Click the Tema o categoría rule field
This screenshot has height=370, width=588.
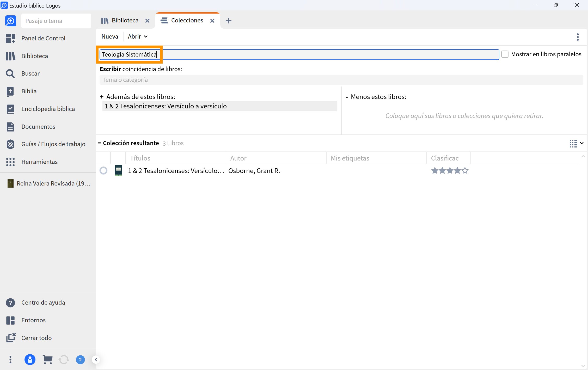[x=341, y=80]
